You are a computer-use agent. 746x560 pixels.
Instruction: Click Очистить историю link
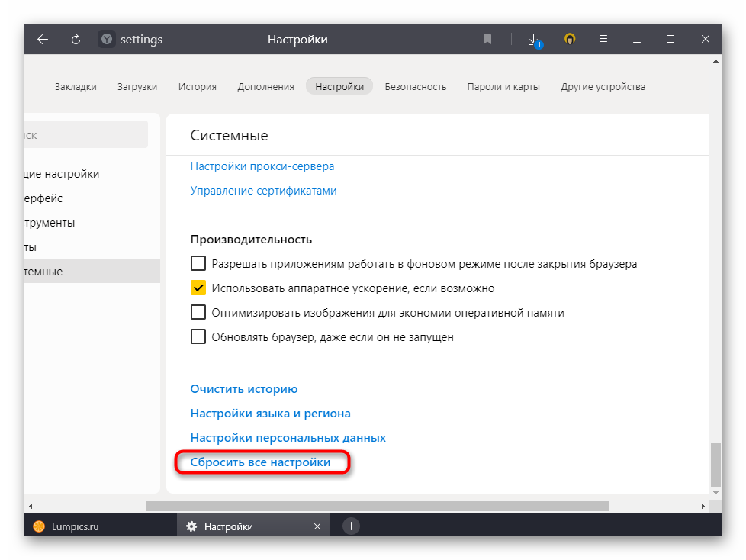click(x=243, y=388)
